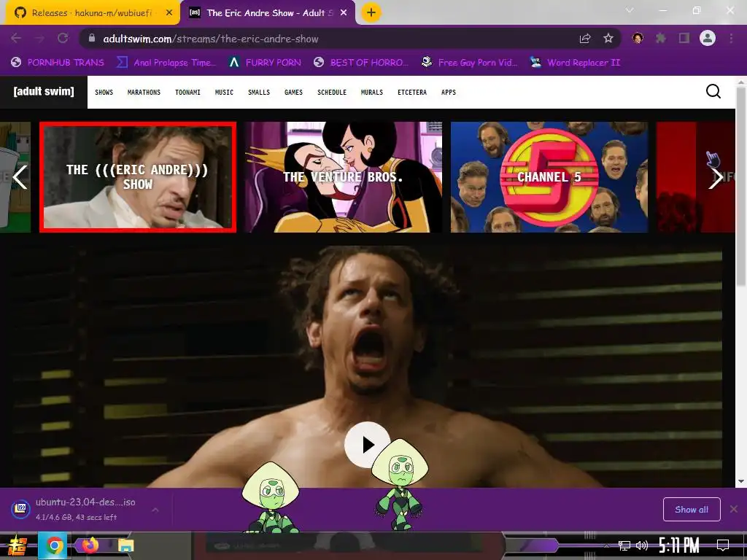Open the SMALLS menu item

259,93
